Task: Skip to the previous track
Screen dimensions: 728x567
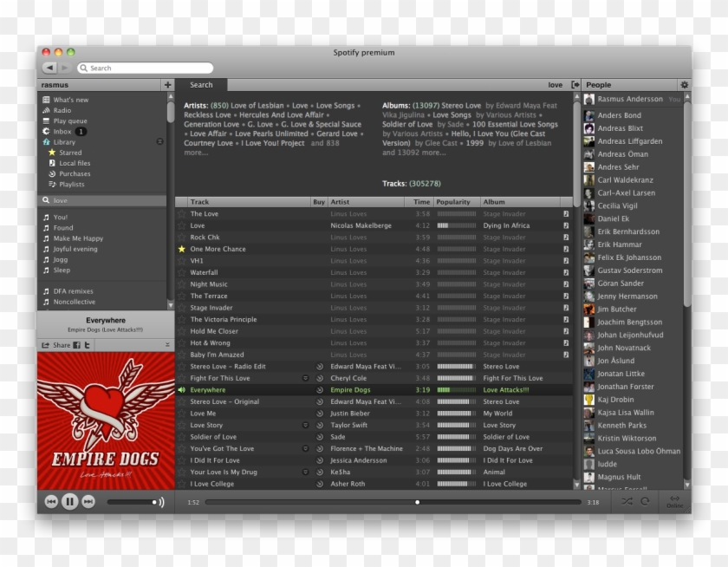Action: (x=51, y=501)
